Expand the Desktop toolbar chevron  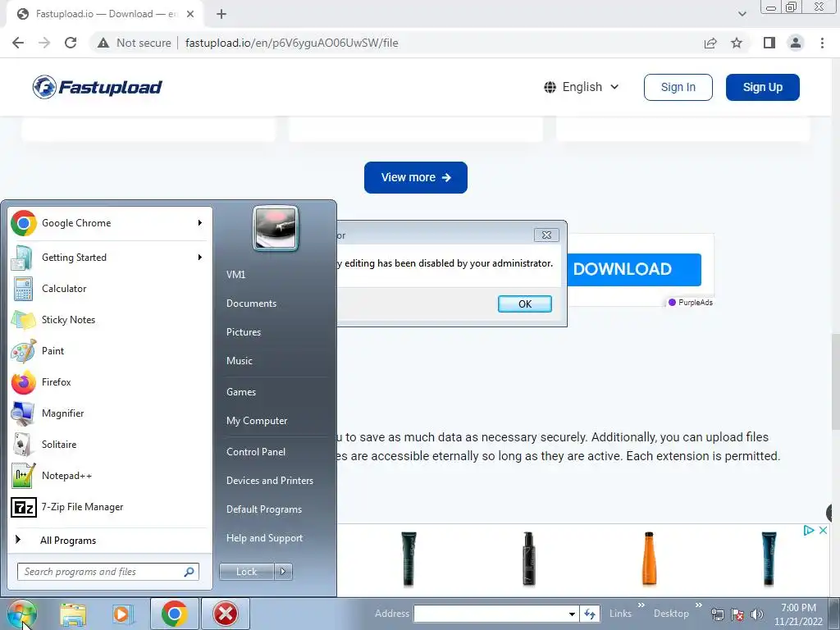tap(699, 605)
